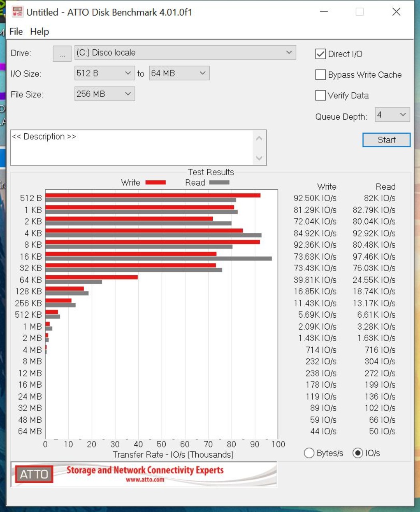Disable the Direct I/O checkbox
Viewport: 420px width, 512px height.
pyautogui.click(x=320, y=54)
